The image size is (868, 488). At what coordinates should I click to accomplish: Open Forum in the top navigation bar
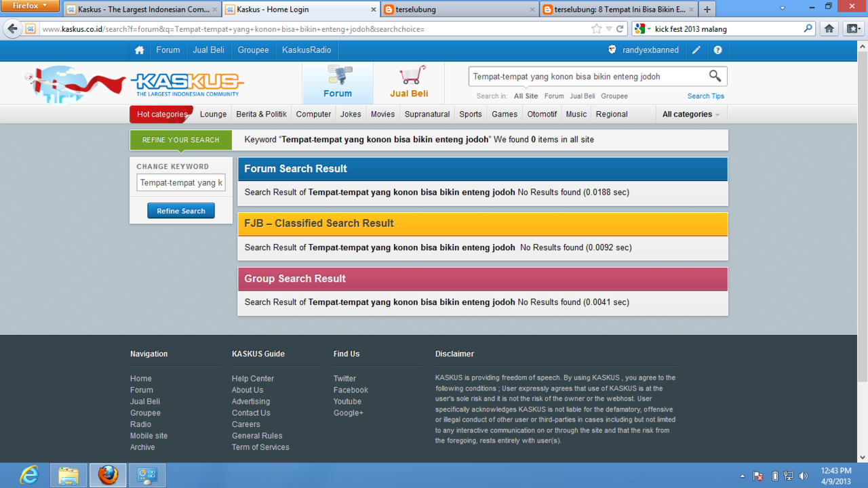(x=168, y=50)
